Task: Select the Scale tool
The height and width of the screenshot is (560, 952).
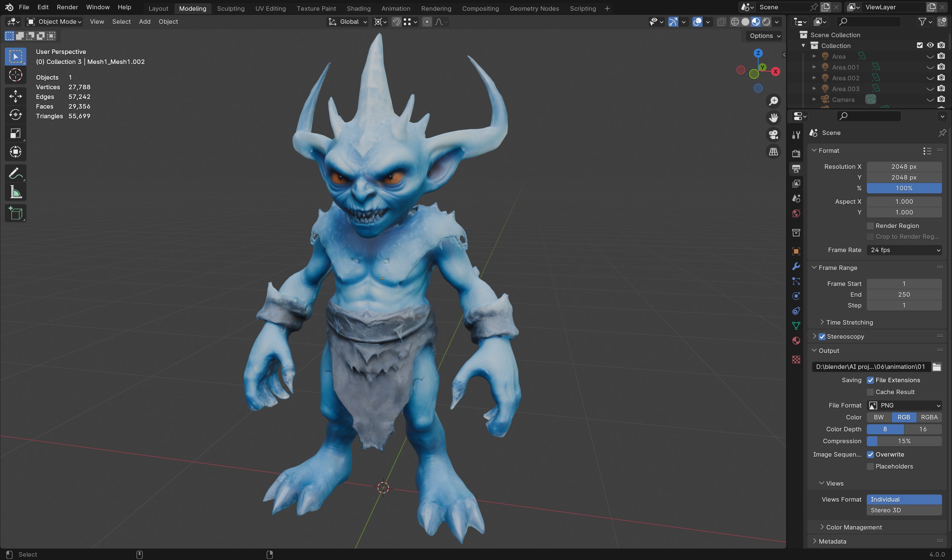Action: click(16, 133)
